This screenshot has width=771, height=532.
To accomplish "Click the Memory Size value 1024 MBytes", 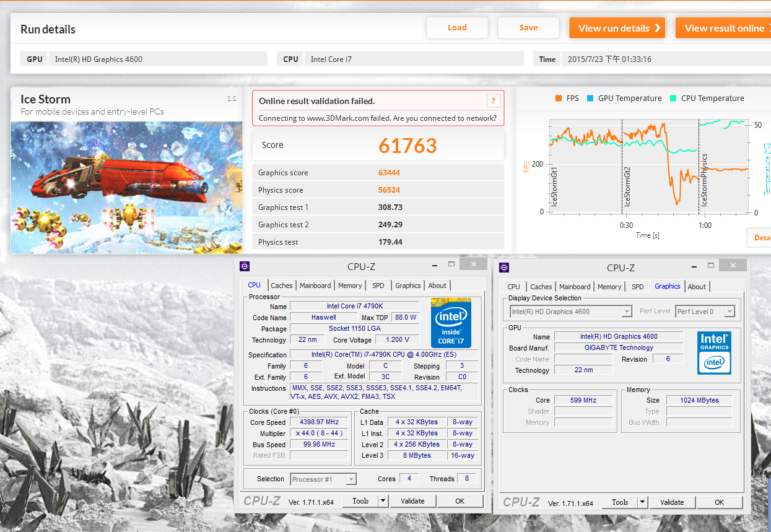I will tap(699, 400).
